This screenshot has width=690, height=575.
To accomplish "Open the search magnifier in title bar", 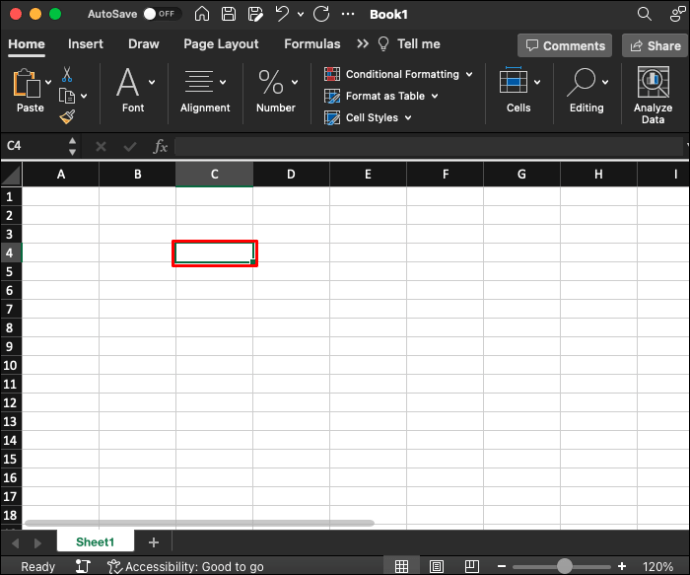I will tap(644, 14).
